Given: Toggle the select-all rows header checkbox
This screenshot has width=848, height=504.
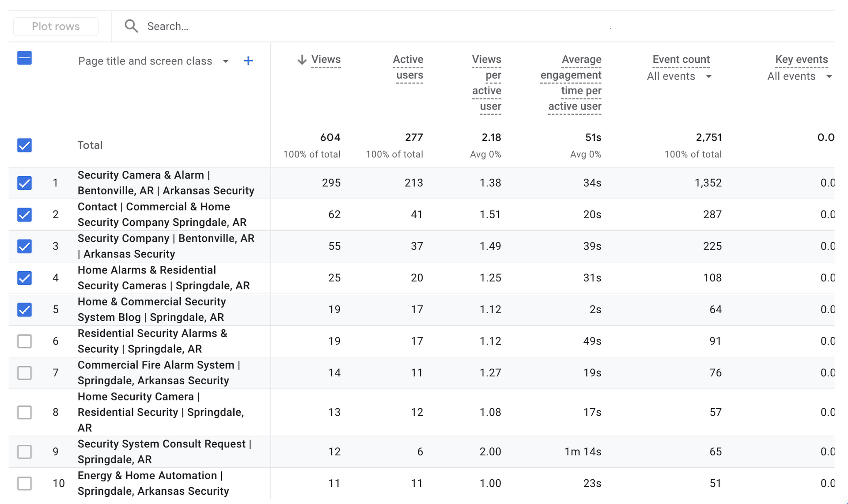Looking at the screenshot, I should pos(25,58).
